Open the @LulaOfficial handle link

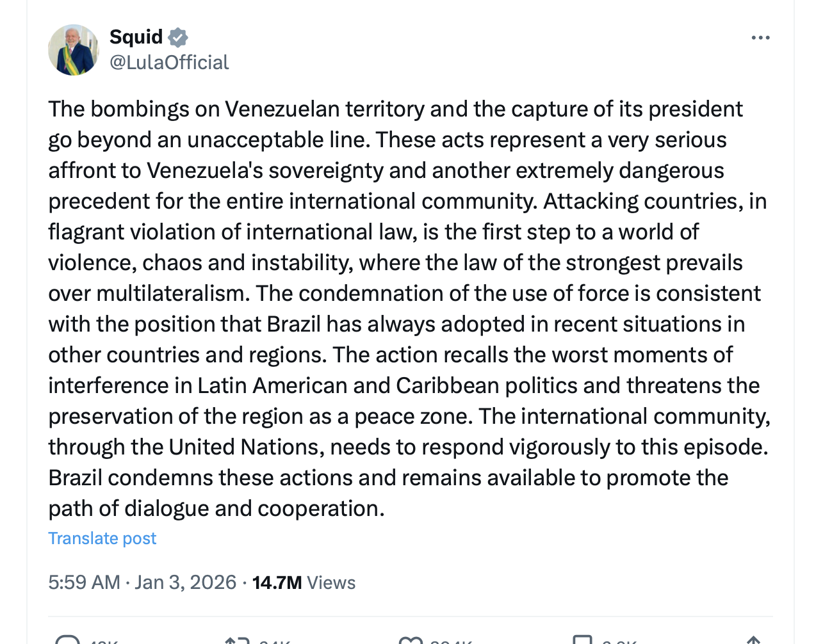(x=169, y=62)
